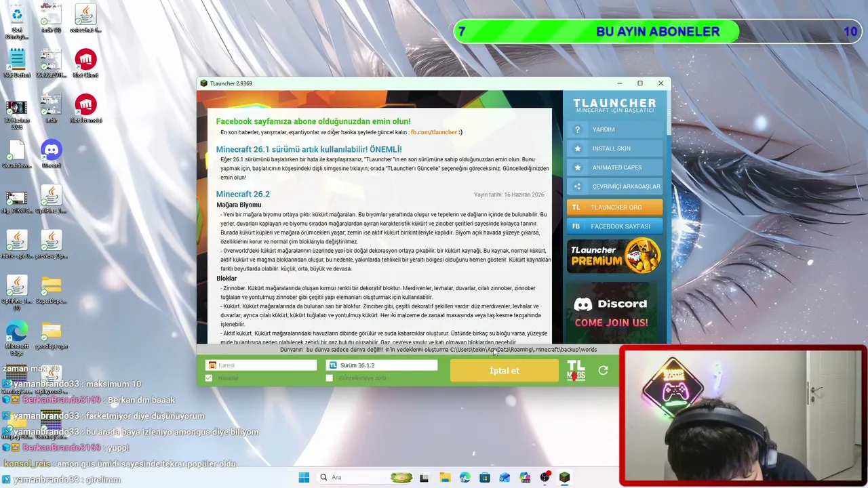Click the star icon beside INSTALL SKIN
The image size is (868, 488).
[578, 148]
